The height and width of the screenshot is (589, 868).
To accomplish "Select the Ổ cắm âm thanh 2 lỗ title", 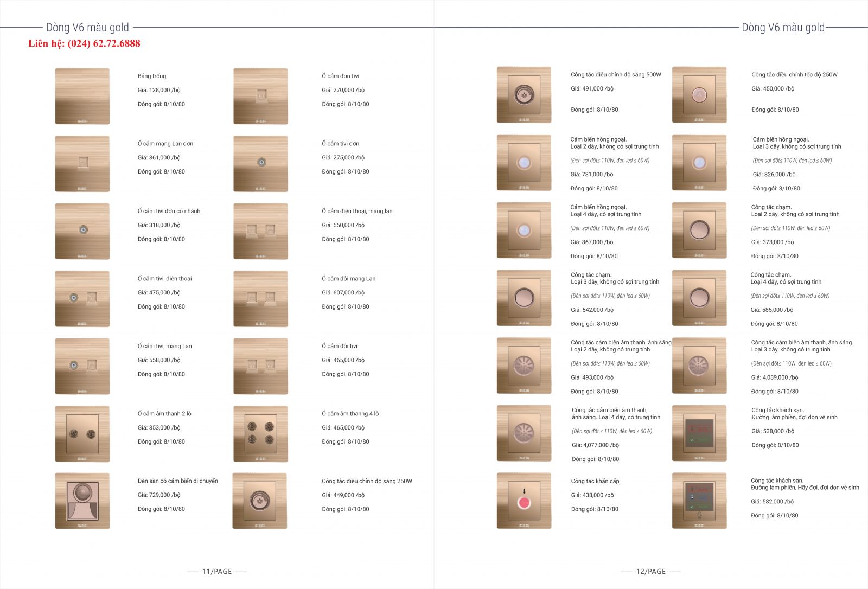I will (x=164, y=414).
